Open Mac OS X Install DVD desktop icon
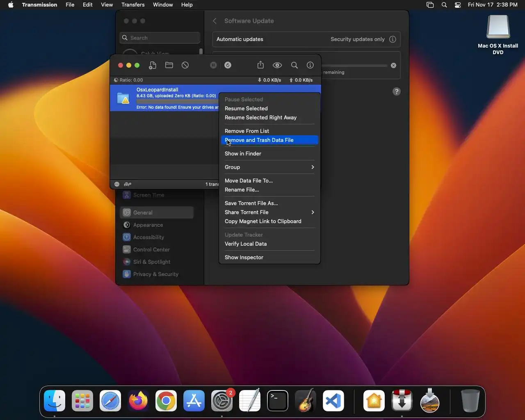The height and width of the screenshot is (420, 525). [498, 35]
